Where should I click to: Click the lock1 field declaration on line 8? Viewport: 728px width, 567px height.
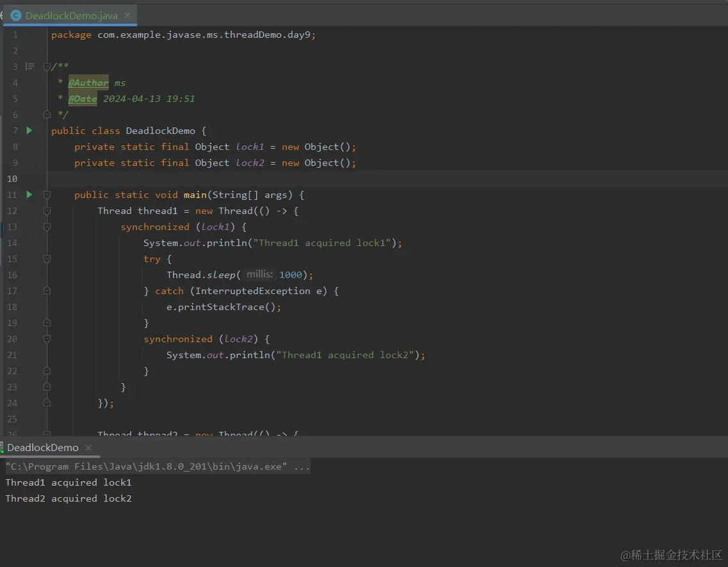[250, 147]
